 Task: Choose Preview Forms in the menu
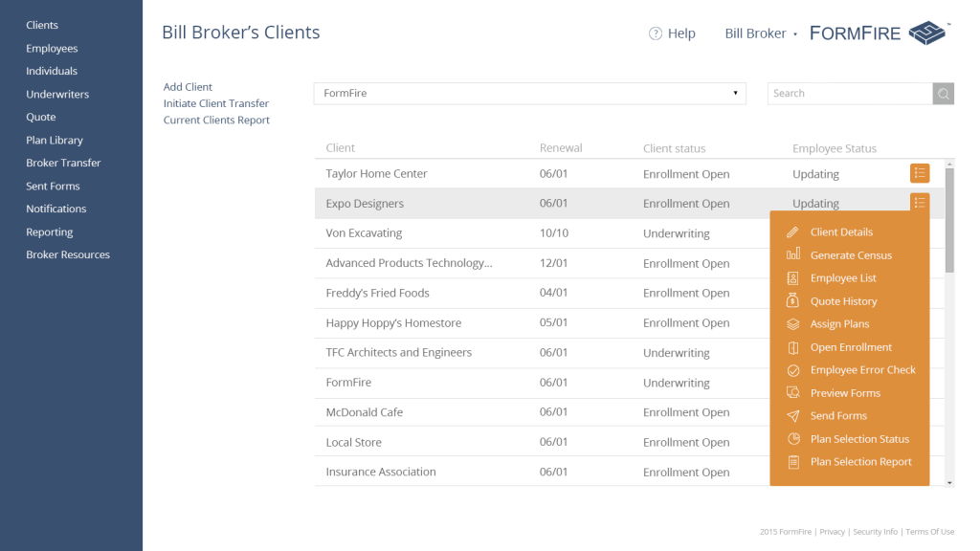click(x=845, y=393)
